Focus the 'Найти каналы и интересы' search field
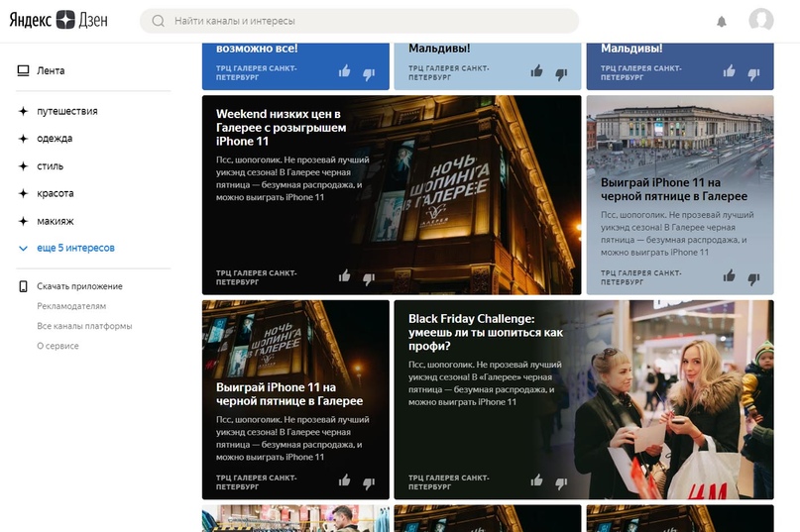The height and width of the screenshot is (532, 800). pyautogui.click(x=359, y=21)
